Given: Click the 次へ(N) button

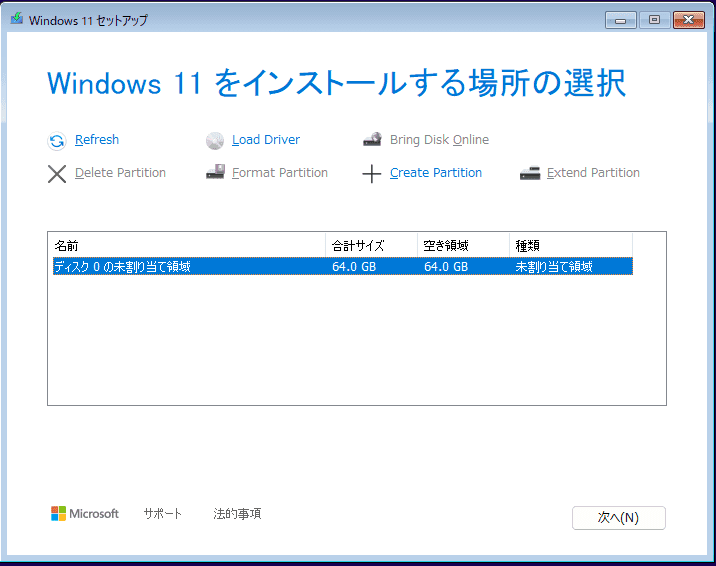Looking at the screenshot, I should pyautogui.click(x=619, y=518).
